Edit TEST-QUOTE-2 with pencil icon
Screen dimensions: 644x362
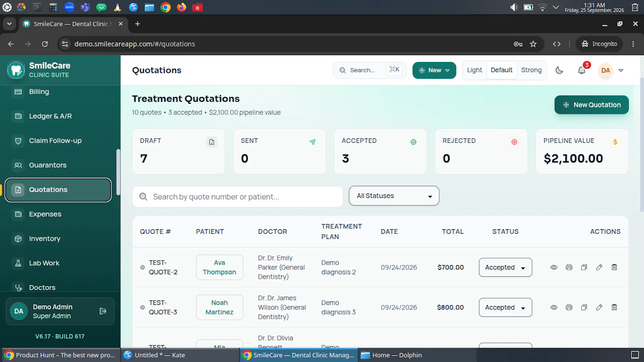(x=599, y=267)
